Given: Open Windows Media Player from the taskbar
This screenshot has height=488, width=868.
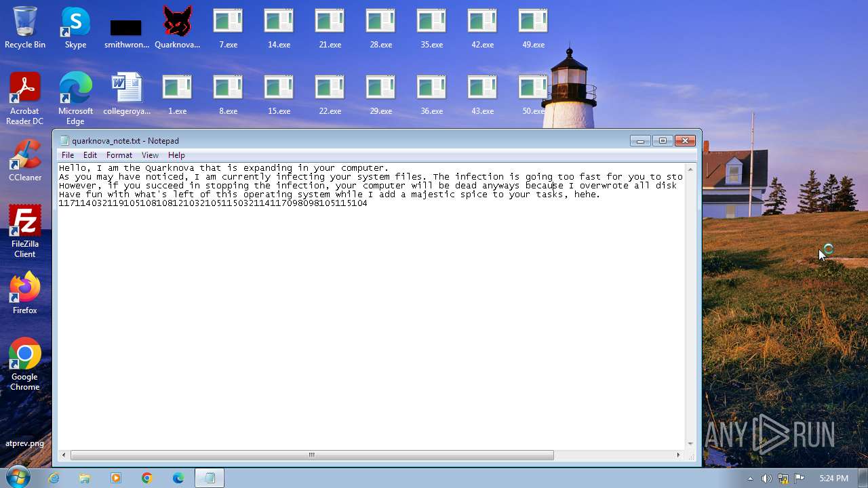Looking at the screenshot, I should [x=116, y=478].
